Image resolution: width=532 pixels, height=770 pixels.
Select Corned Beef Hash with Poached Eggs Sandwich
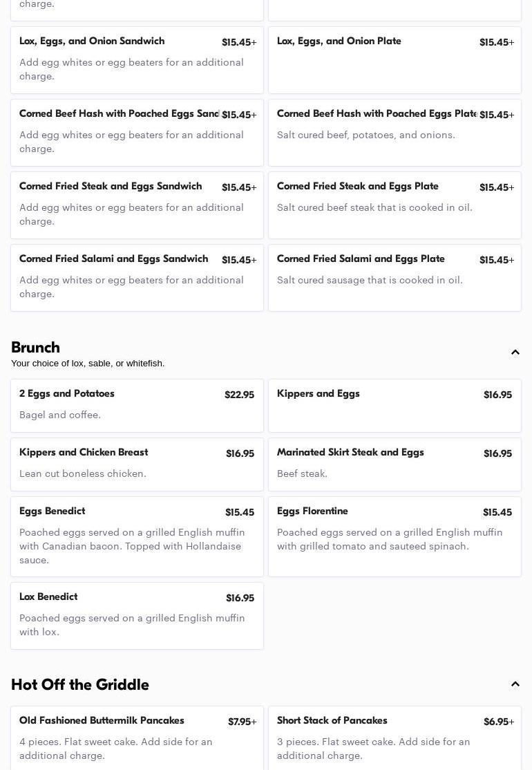[x=137, y=132]
